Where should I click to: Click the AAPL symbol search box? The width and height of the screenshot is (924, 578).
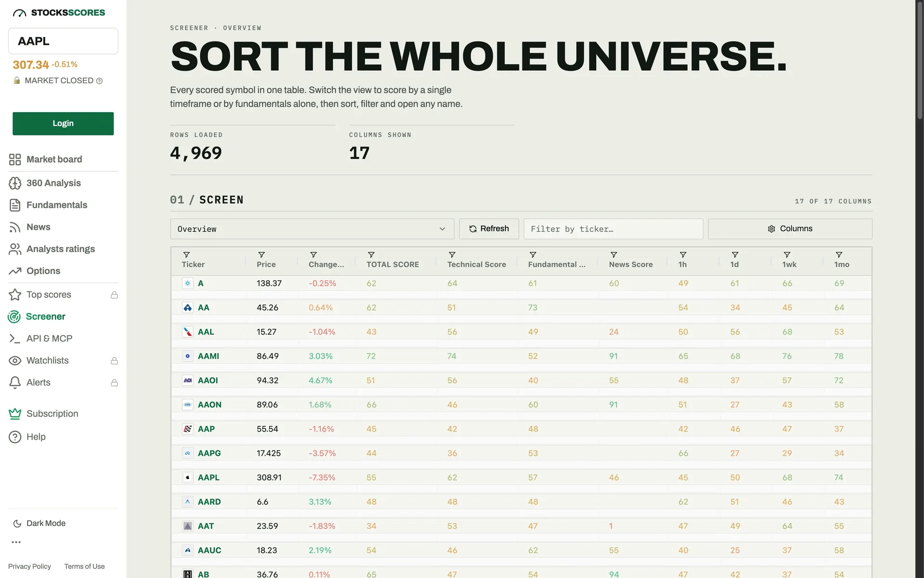[63, 41]
